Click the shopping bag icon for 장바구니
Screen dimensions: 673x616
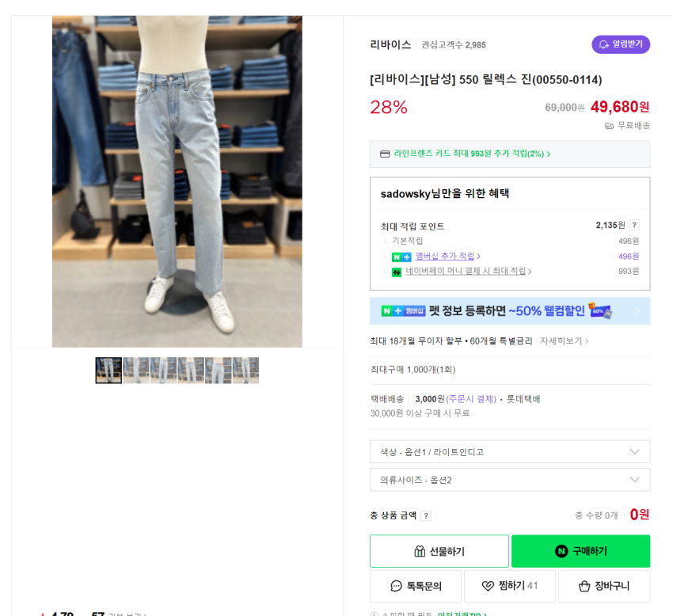[584, 587]
